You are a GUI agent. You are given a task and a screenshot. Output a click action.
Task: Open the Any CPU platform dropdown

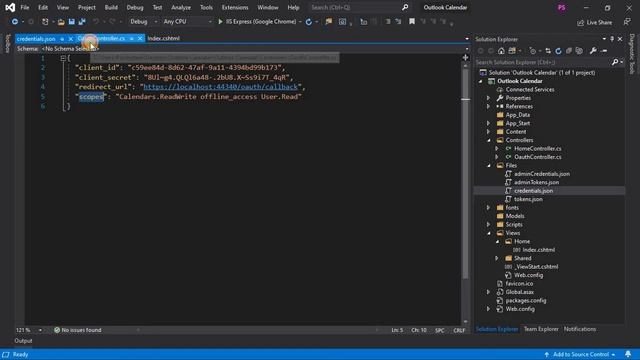tap(187, 22)
